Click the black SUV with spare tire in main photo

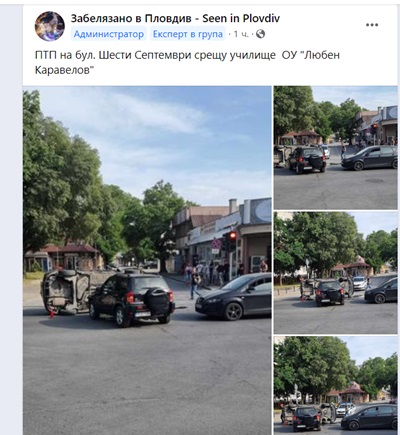click(x=132, y=299)
